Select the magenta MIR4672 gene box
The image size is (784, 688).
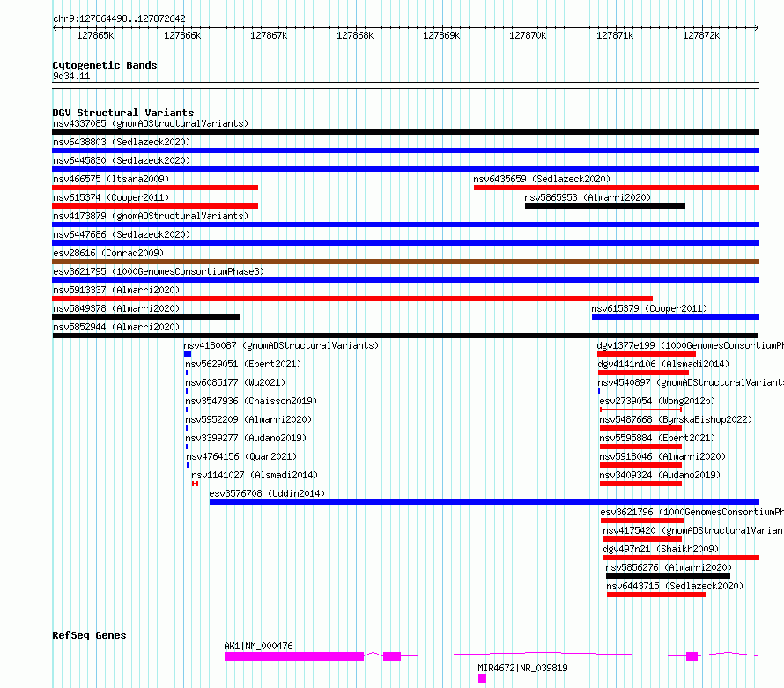click(x=482, y=678)
